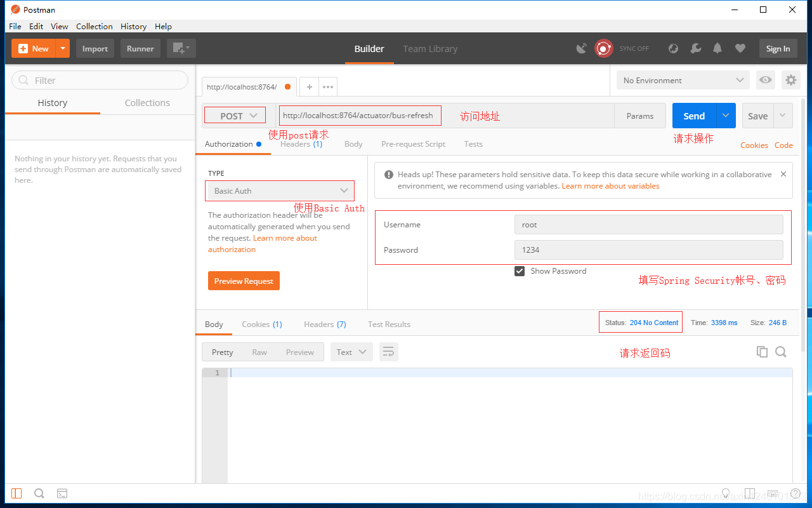Show notifications bell icon

717,48
